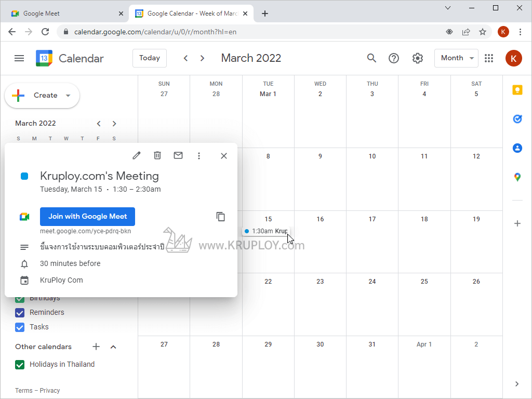The image size is (532, 399).
Task: Click the 1:30am Krup event chip
Action: tap(266, 231)
